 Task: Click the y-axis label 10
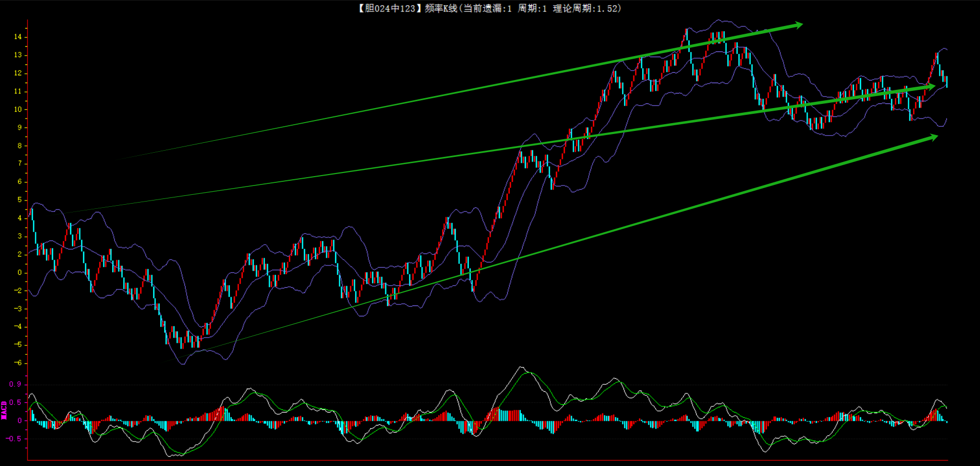(18, 110)
